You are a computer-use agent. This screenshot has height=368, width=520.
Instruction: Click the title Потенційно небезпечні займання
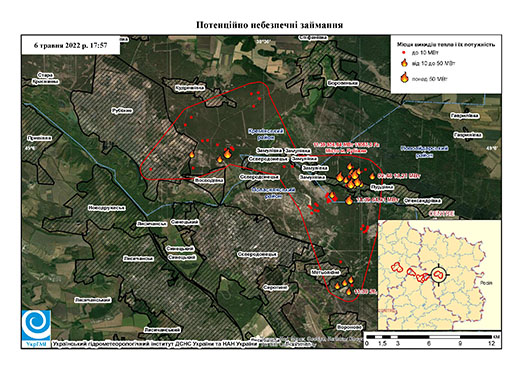(269, 25)
